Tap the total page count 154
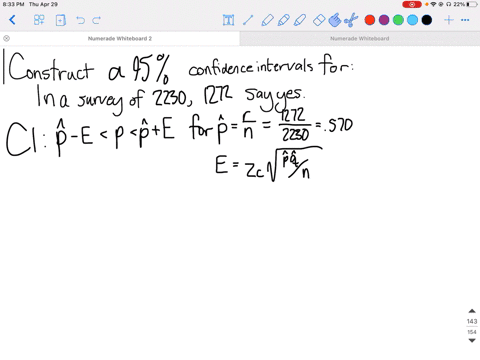The image size is (480, 360). coord(472,332)
